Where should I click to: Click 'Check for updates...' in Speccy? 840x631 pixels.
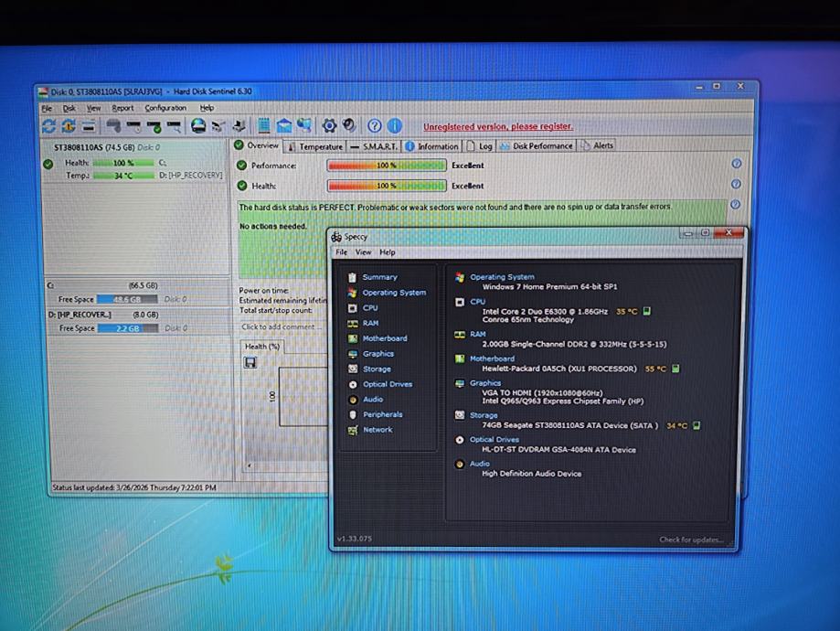(691, 540)
